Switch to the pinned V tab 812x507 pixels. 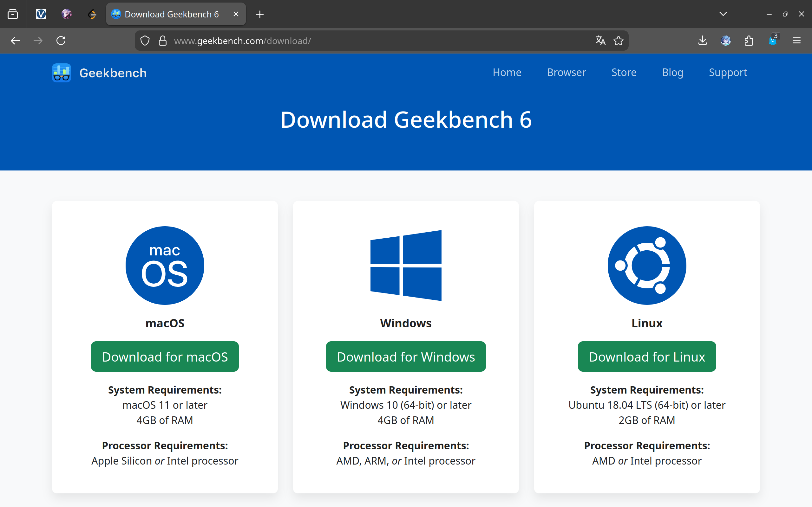[x=41, y=14]
